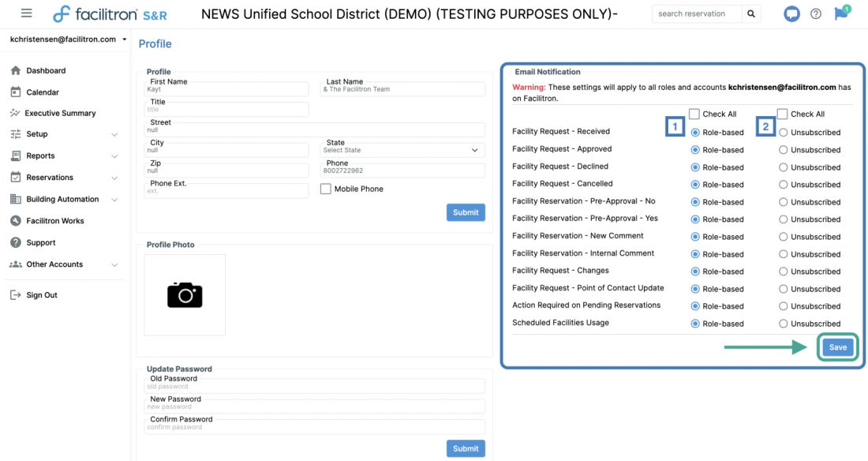Tick Check All above Role-based column
This screenshot has height=461, width=868.
tap(694, 114)
